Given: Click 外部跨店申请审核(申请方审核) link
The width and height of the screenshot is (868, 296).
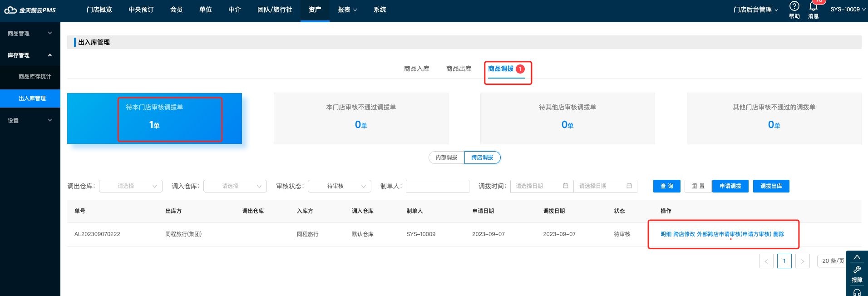Looking at the screenshot, I should (x=734, y=234).
